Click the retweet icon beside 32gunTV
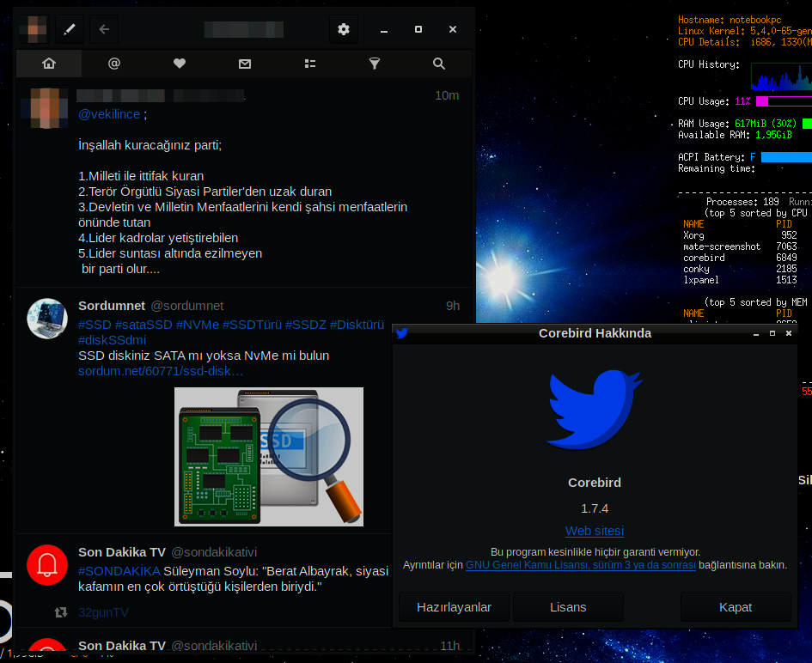This screenshot has width=812, height=663. pos(61,612)
